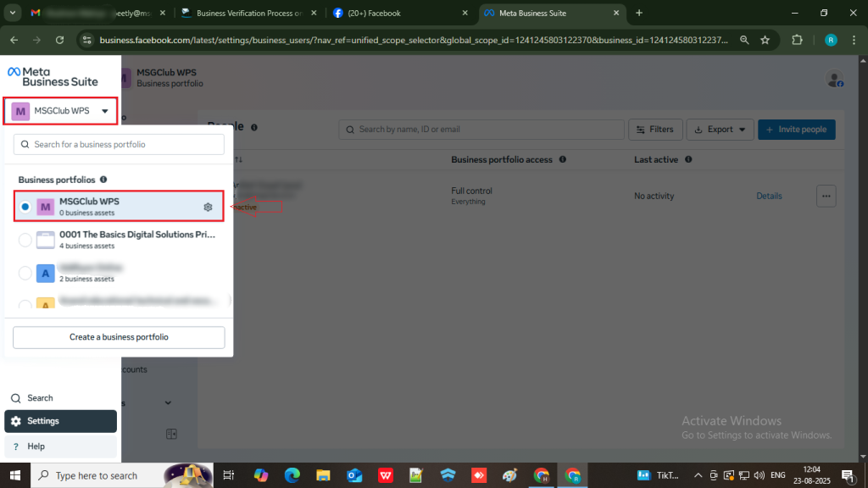Click the Search for a business portfolio field
868x488 pixels.
(119, 144)
